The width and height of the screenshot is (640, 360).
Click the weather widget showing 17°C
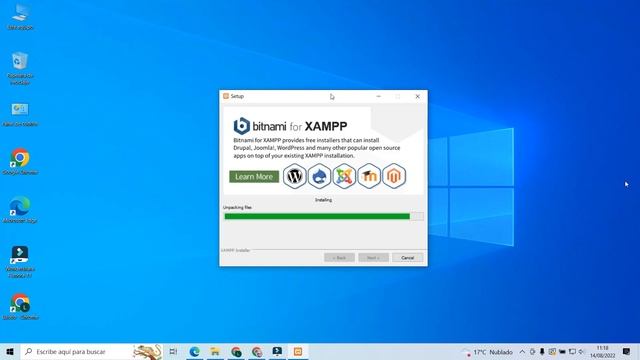coord(488,352)
